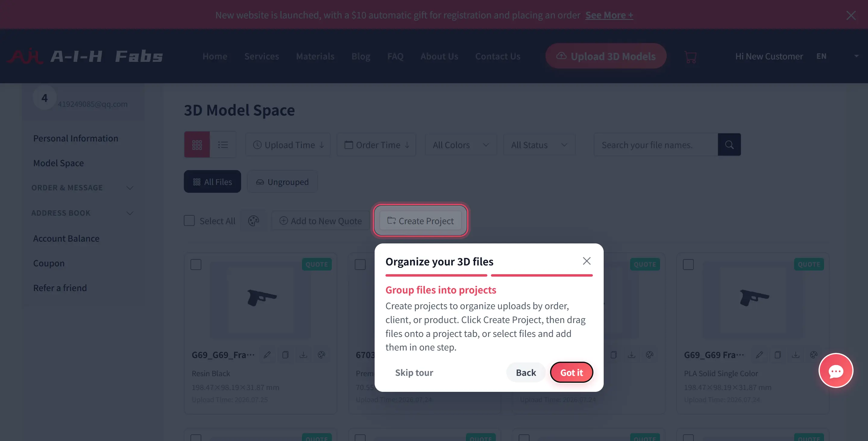The height and width of the screenshot is (441, 868).
Task: Sort by Upload Time
Action: 288,145
